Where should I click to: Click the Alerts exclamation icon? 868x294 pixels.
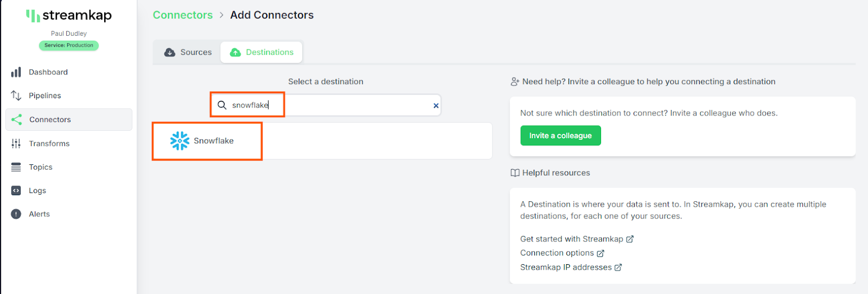[x=16, y=214]
